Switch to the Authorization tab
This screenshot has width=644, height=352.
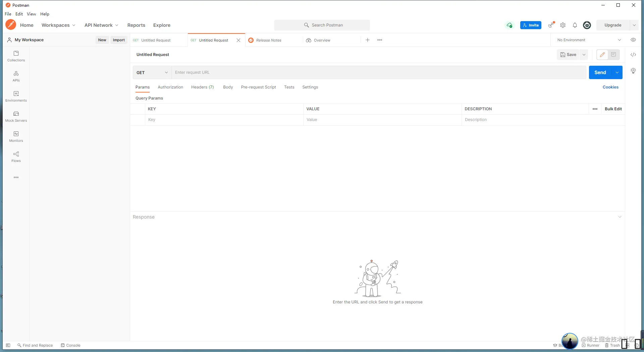click(x=170, y=87)
